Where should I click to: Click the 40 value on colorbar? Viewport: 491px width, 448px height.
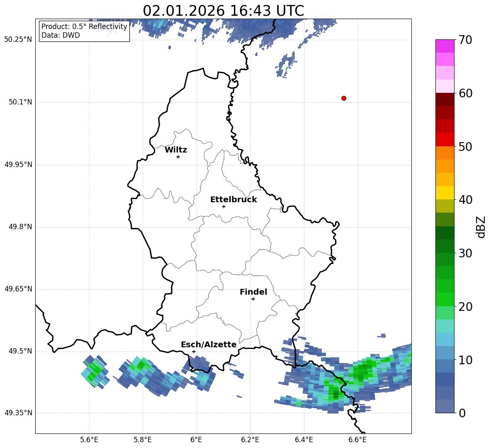465,200
